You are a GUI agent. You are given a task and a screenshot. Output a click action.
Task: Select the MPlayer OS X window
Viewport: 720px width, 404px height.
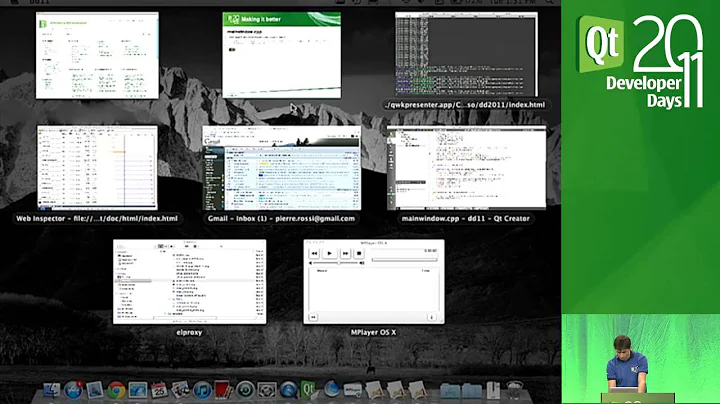click(374, 282)
